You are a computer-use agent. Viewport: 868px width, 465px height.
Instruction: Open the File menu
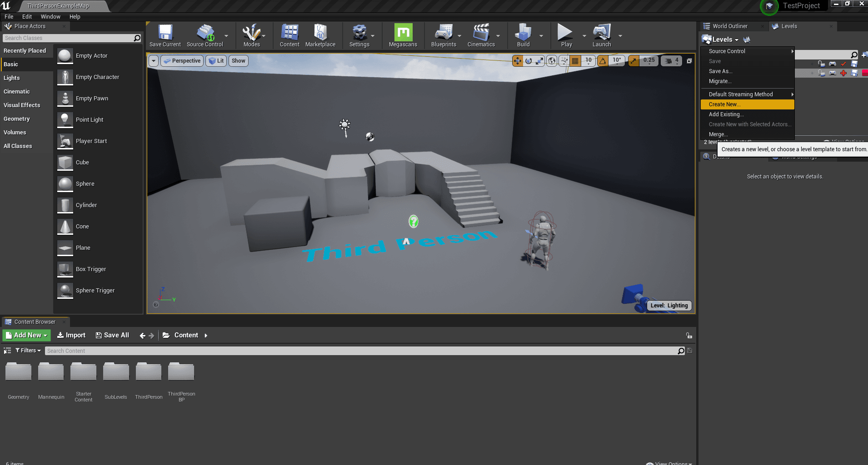(x=9, y=17)
